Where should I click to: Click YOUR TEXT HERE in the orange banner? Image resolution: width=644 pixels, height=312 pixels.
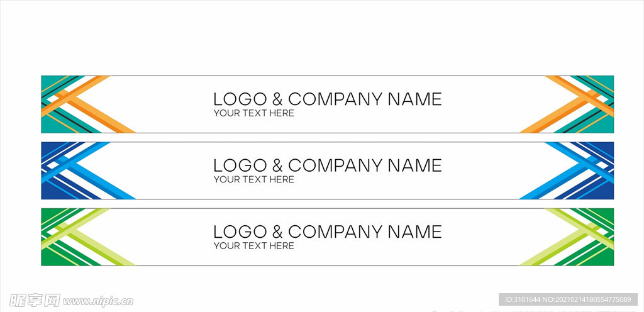coord(254,113)
